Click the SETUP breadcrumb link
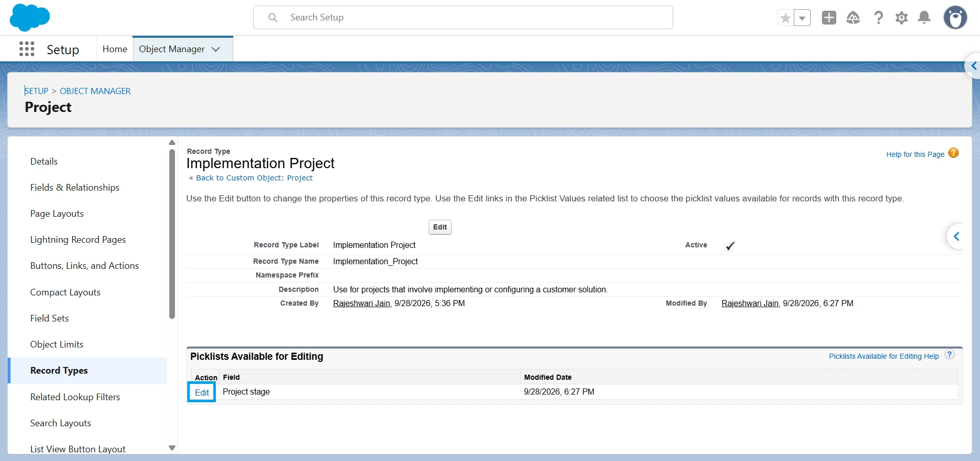The width and height of the screenshot is (980, 461). pos(36,91)
